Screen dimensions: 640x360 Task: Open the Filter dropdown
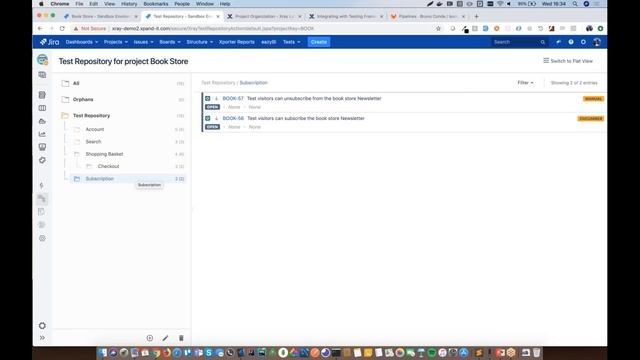pos(525,83)
